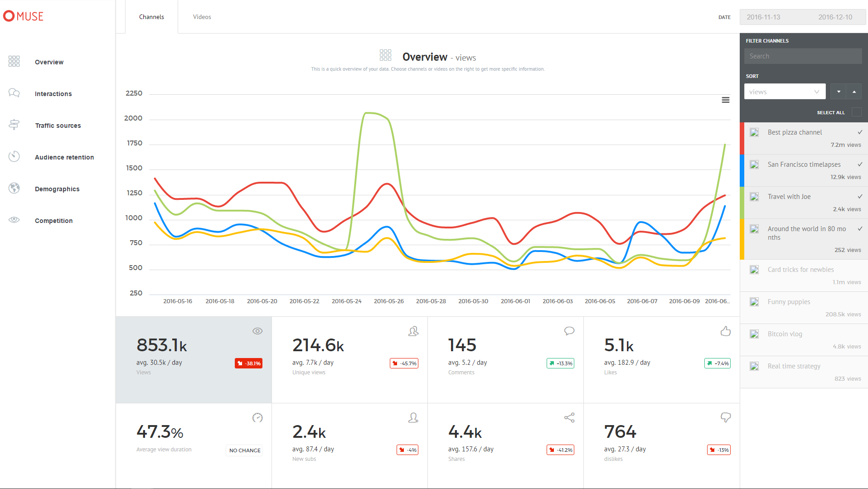The width and height of the screenshot is (868, 489).
Task: Click the start date 2016-11-13
Action: click(763, 17)
